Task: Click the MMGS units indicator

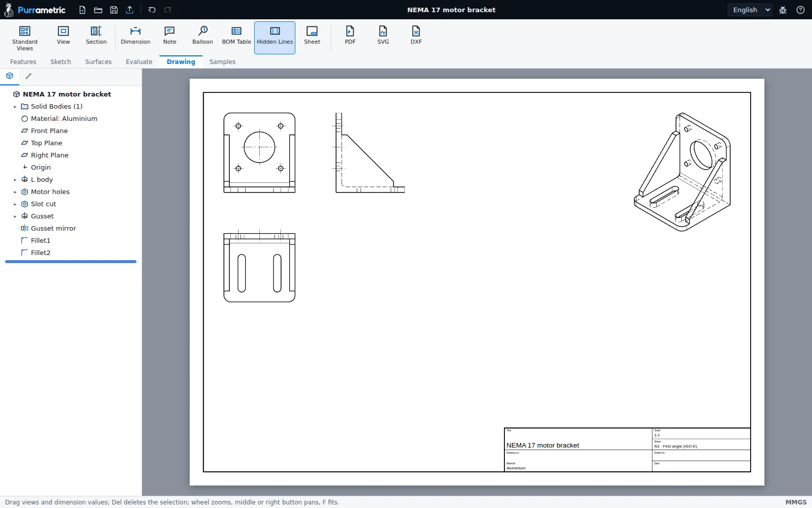Action: [796, 502]
